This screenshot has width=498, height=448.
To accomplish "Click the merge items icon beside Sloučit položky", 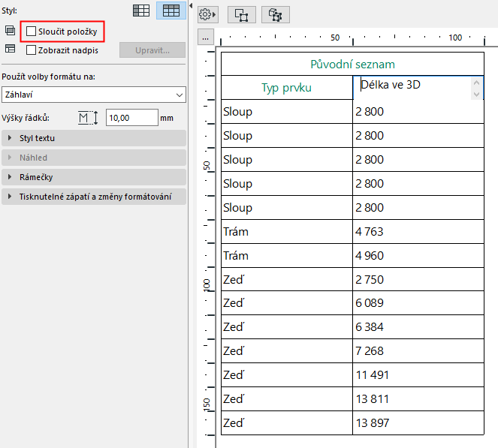I will coord(10,31).
